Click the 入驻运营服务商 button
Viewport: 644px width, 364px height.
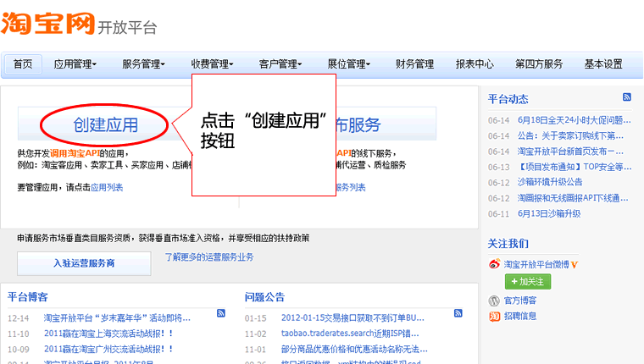84,263
